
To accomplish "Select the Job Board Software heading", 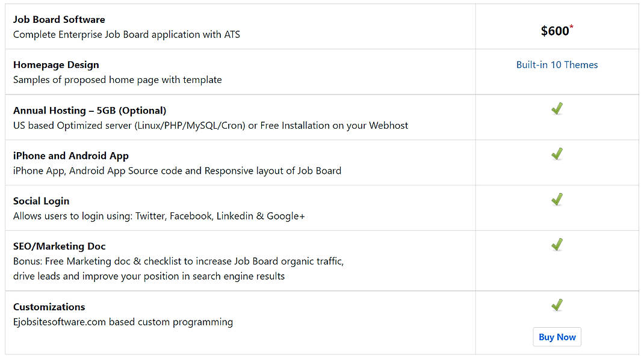I will point(59,19).
